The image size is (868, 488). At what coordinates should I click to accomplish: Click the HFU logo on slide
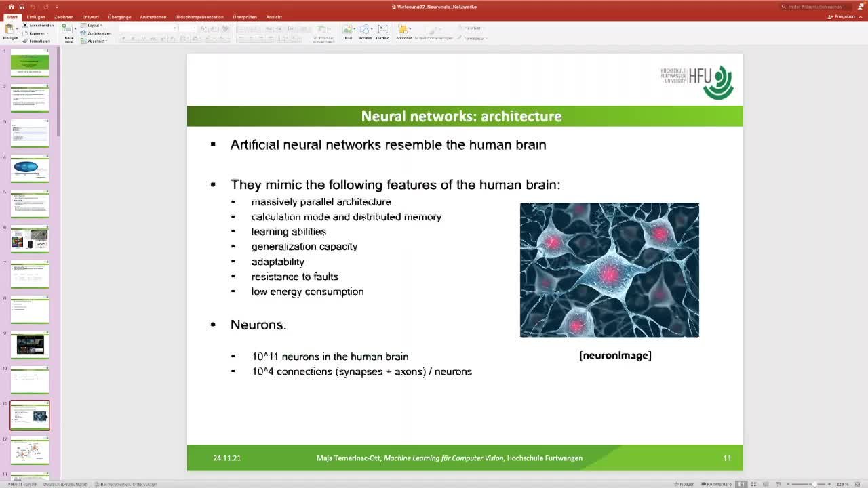[697, 82]
